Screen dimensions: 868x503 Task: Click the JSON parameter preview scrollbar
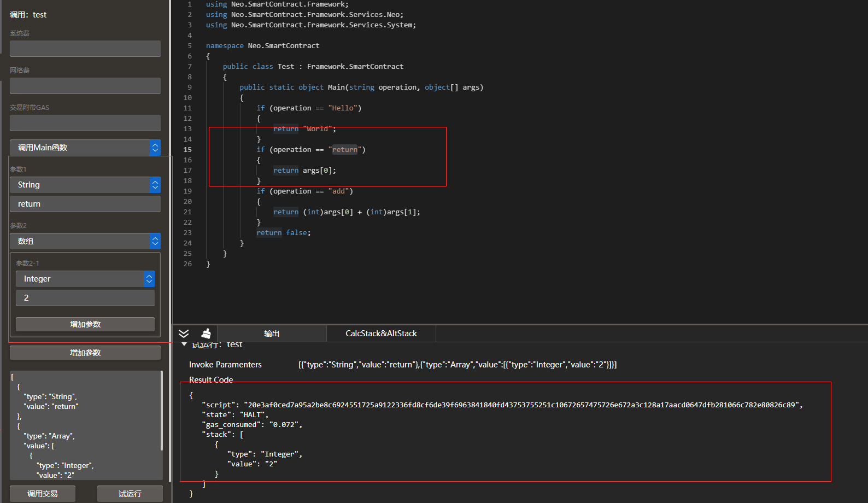pos(162,410)
